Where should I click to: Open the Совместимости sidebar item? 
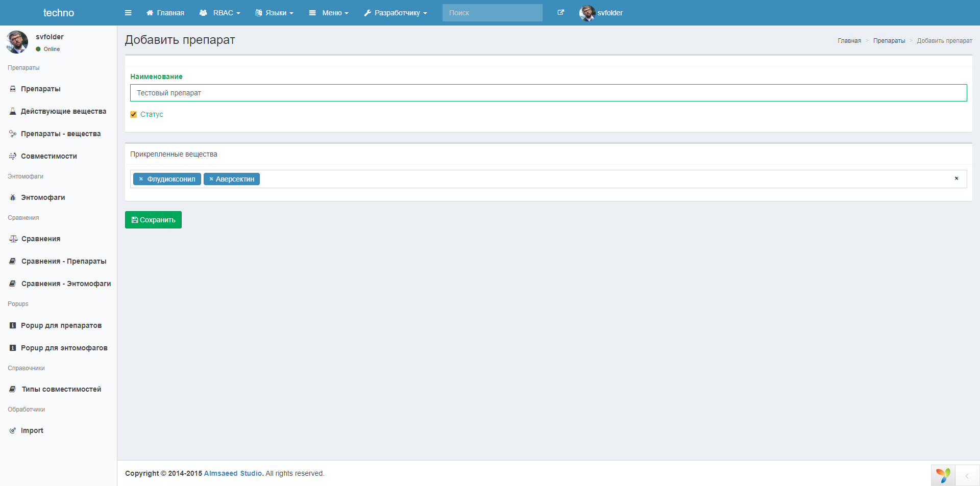tap(49, 156)
